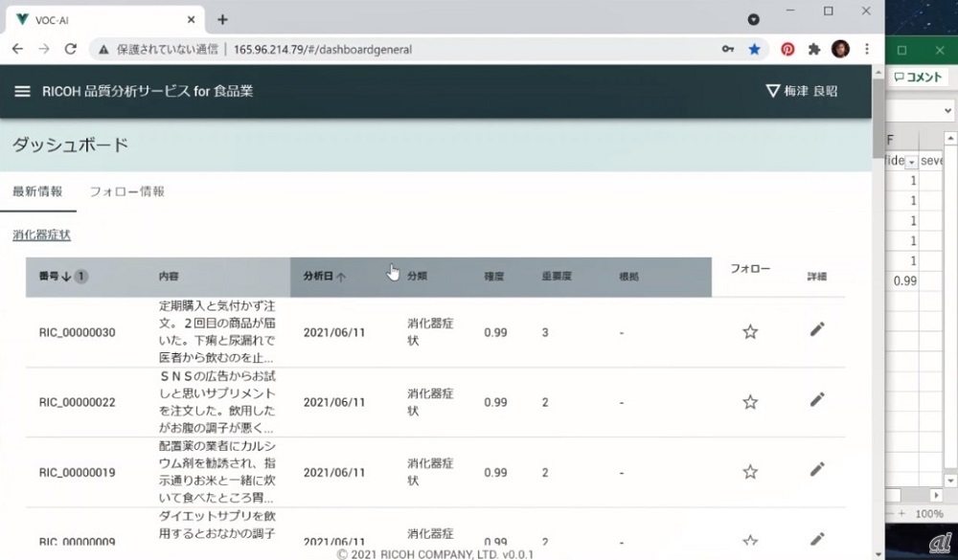Screen dimensions: 958x560
Task: Click the コメント button in Excel
Action: coord(918,78)
